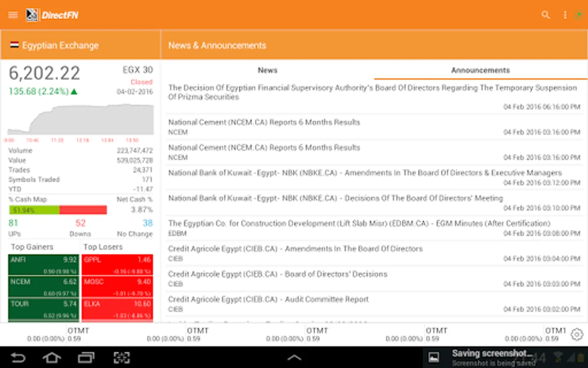Tap the Ups count 81
The height and width of the screenshot is (368, 588).
[13, 223]
